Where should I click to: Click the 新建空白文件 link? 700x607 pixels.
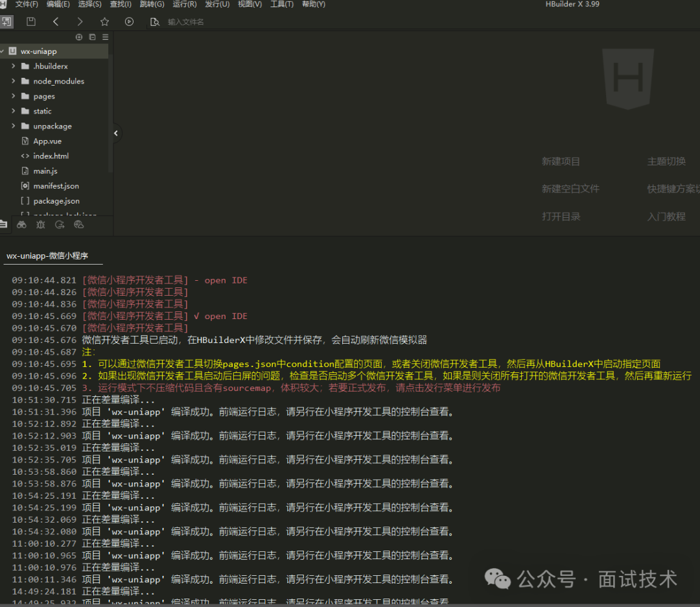tap(570, 189)
